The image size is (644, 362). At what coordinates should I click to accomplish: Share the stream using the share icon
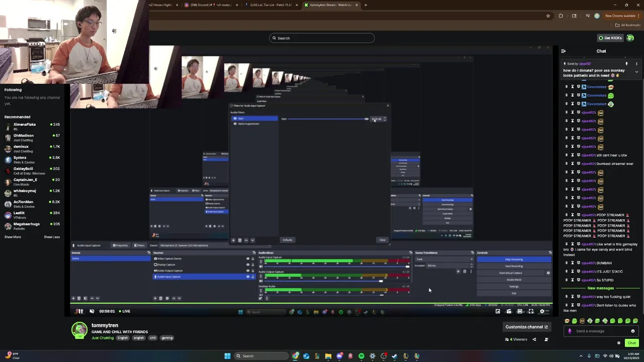[534, 339]
